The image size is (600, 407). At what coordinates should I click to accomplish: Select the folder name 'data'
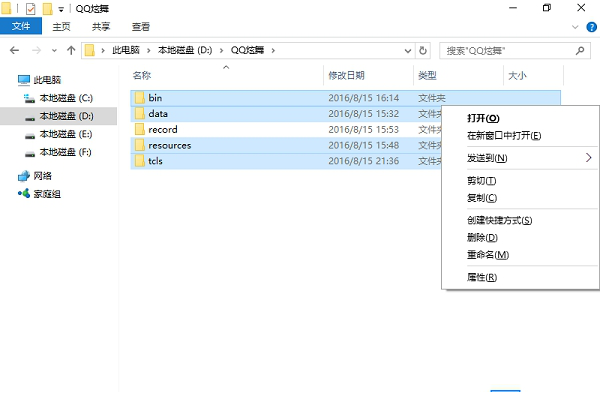coord(158,114)
